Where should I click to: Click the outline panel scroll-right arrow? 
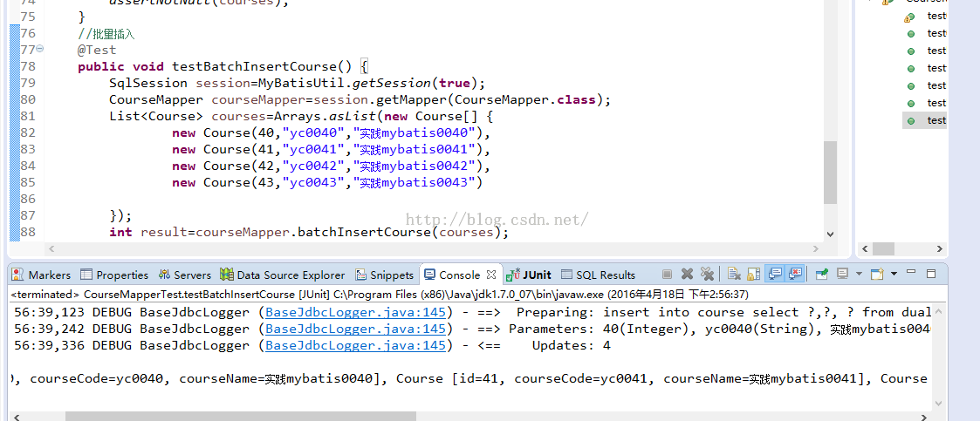tap(939, 248)
